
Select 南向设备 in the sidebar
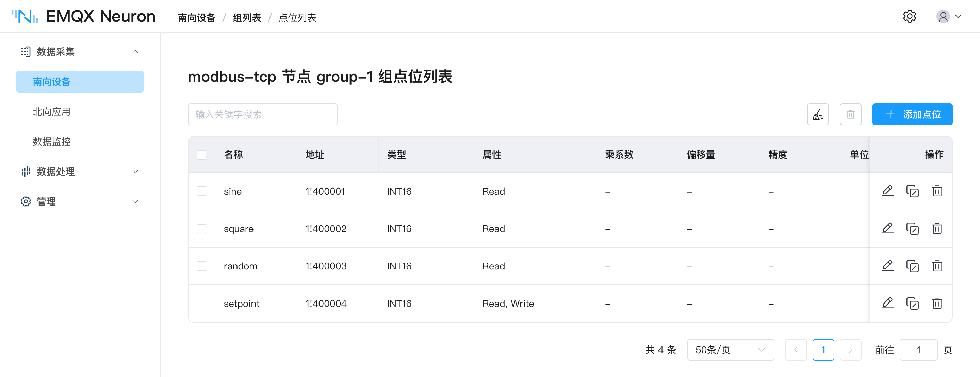(x=80, y=81)
